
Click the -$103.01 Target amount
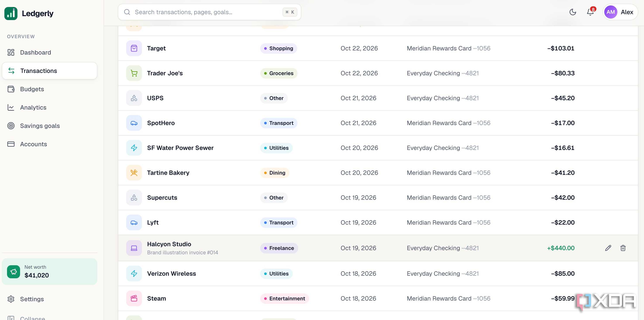click(x=561, y=48)
